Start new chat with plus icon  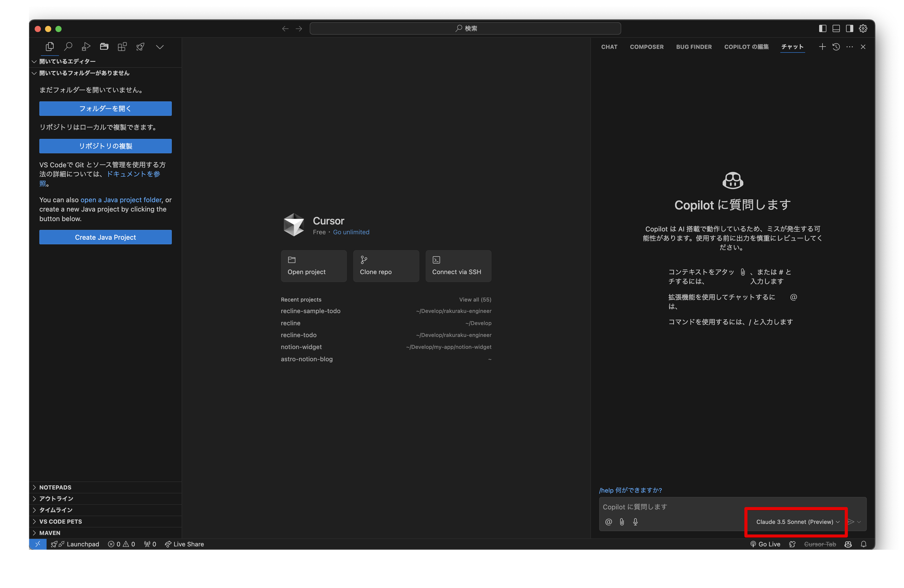(x=822, y=47)
